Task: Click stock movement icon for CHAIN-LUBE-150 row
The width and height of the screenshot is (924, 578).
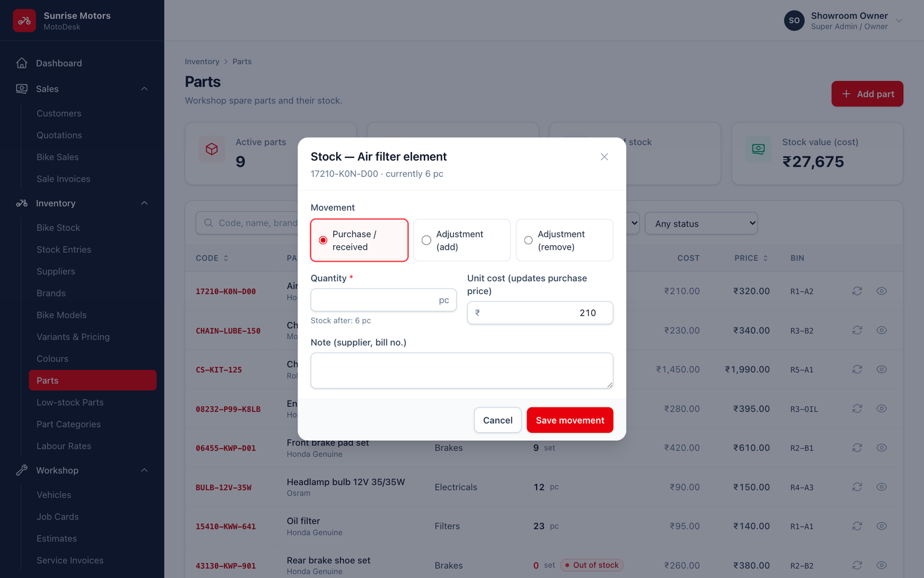Action: click(x=857, y=330)
